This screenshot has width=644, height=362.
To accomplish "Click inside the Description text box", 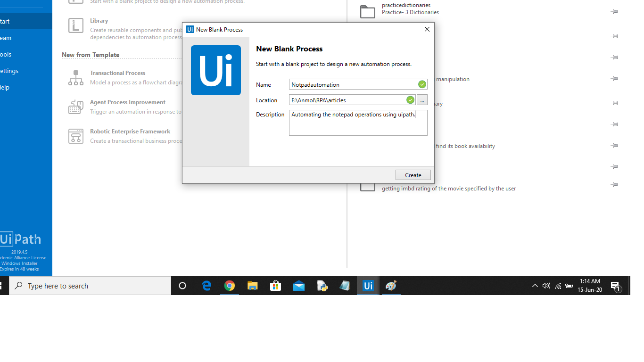I will 358,123.
